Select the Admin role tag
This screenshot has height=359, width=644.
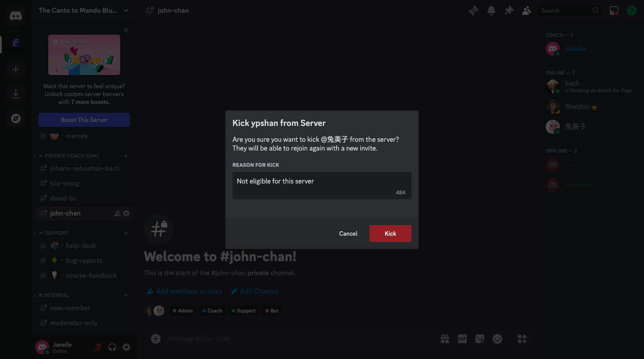183,311
